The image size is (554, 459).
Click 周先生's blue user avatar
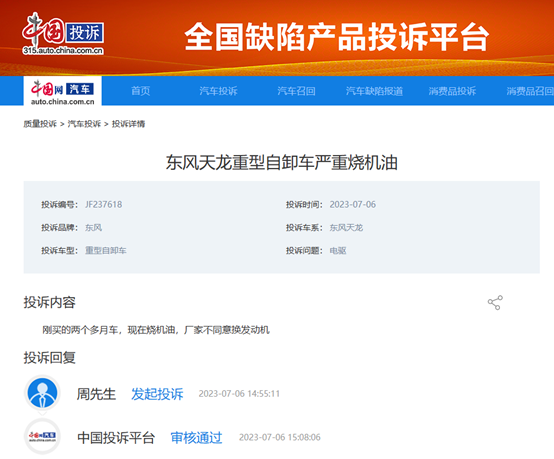(x=42, y=393)
